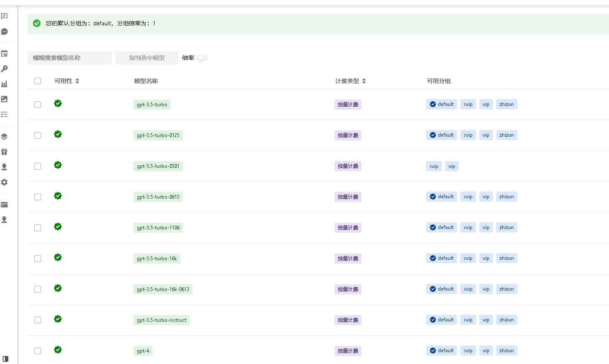Focus the 模糊搜索模型名称 search field

(70, 58)
